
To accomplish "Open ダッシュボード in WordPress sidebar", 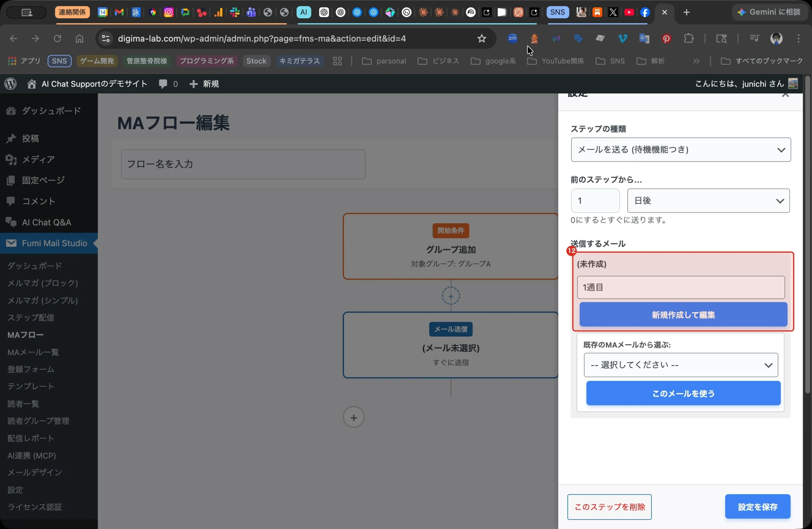I will 49,111.
